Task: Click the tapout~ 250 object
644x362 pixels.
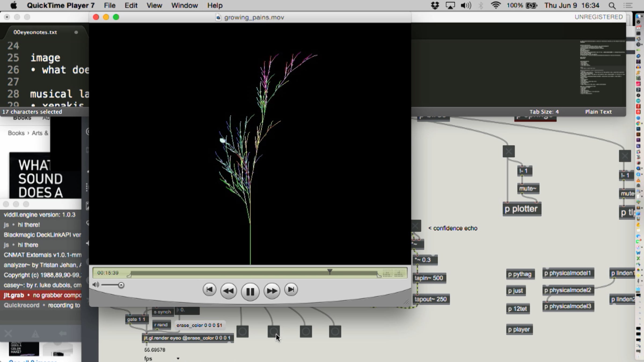Action: tap(431, 299)
